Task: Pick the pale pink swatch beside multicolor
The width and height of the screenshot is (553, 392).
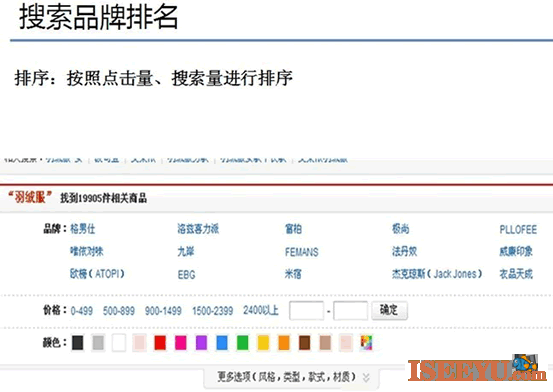Action: (x=346, y=343)
